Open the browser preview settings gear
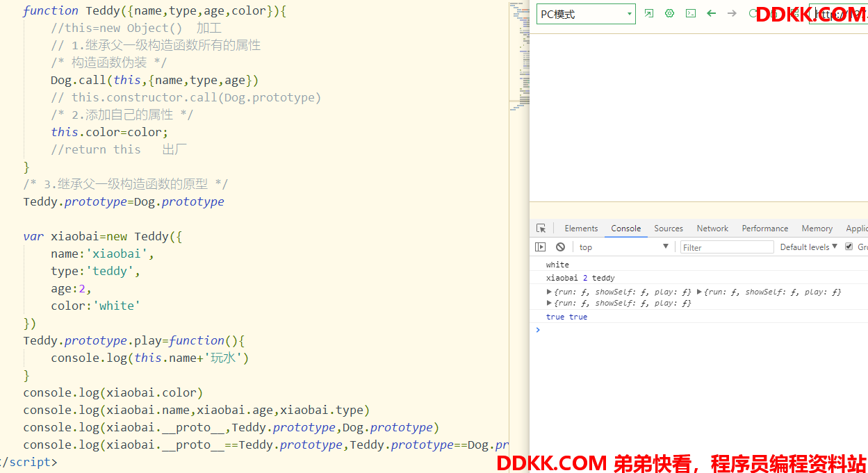Viewport: 868px width, 473px height. (x=669, y=13)
